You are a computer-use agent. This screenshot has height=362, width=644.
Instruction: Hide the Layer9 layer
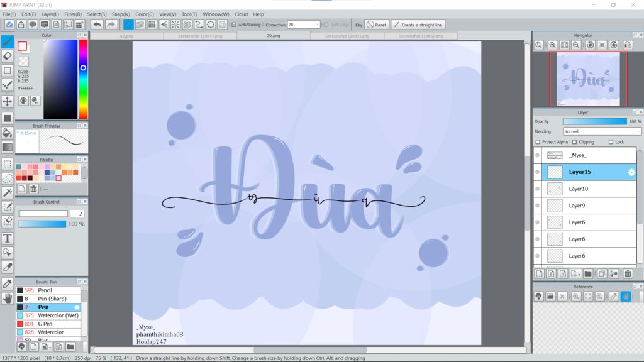pyautogui.click(x=537, y=206)
